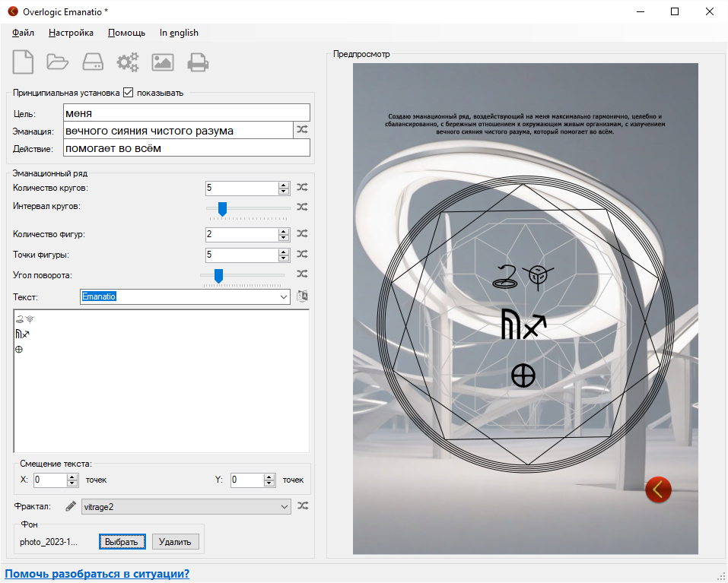Open the Настройка menu
This screenshot has width=728, height=583.
pyautogui.click(x=71, y=33)
